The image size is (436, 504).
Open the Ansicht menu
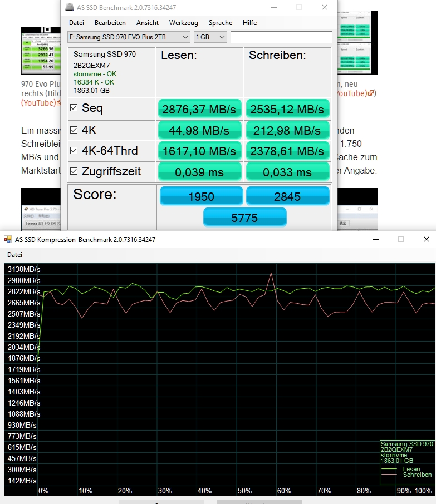[148, 23]
